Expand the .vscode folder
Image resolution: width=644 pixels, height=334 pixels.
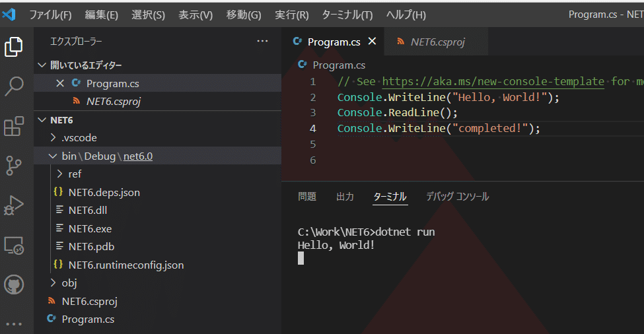53,137
